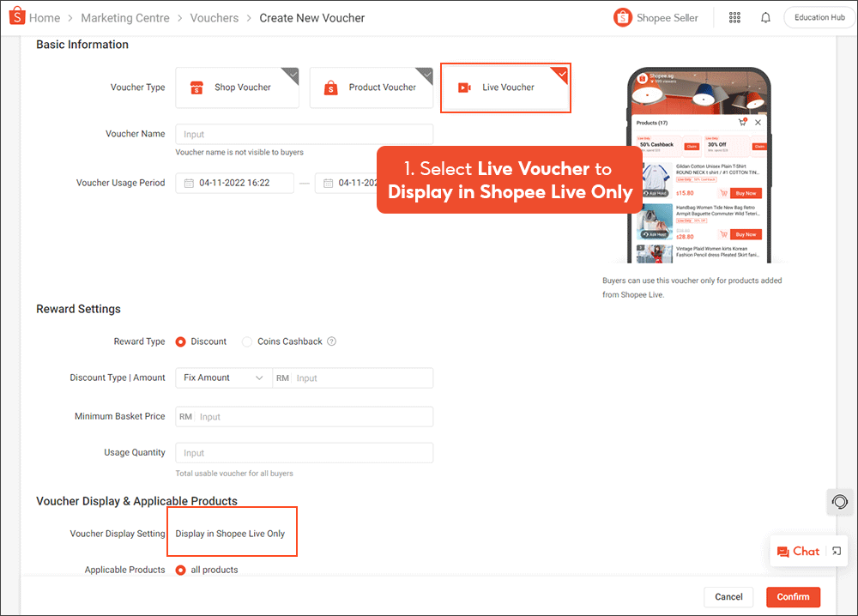The image size is (858, 616).
Task: Open the apps grid menu
Action: tap(734, 17)
